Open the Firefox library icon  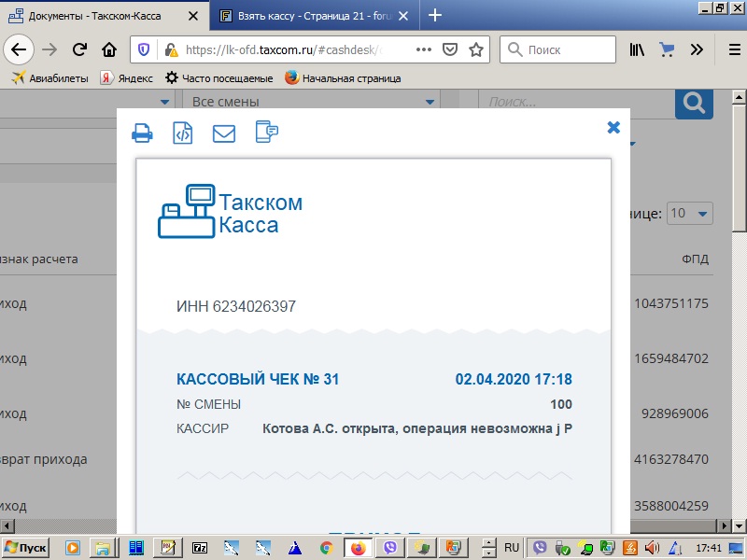[637, 49]
